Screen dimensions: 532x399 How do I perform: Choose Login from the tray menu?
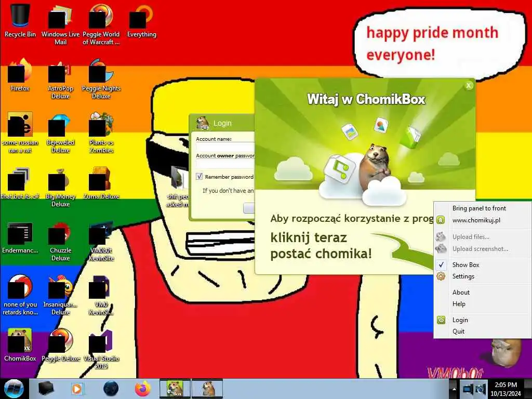[x=483, y=320]
